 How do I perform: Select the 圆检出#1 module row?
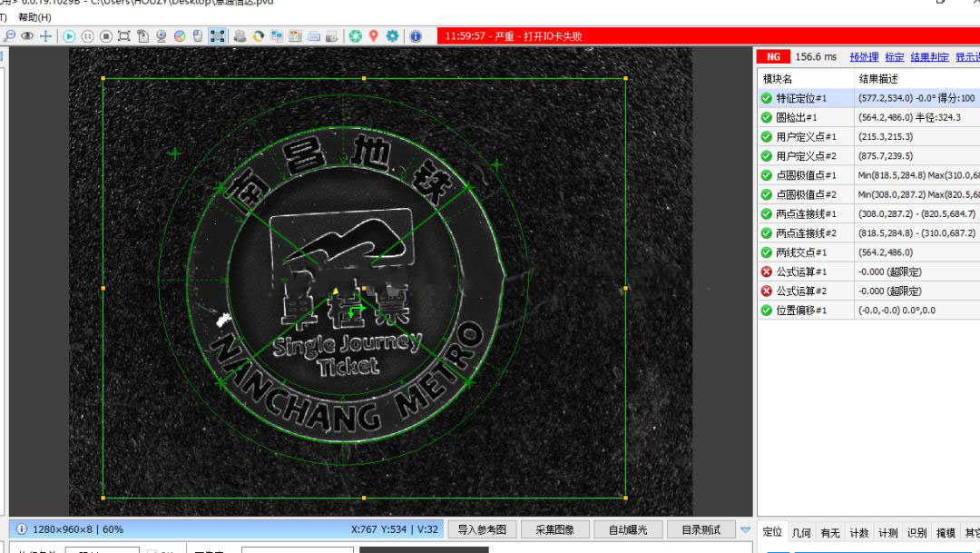click(x=868, y=118)
